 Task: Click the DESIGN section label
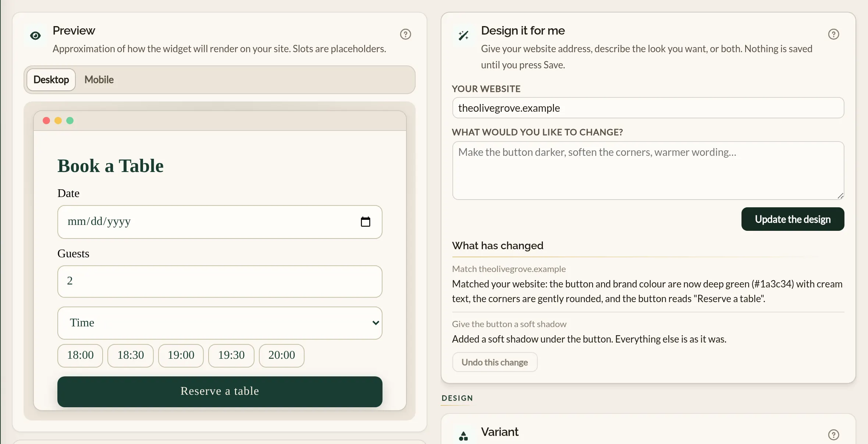457,398
